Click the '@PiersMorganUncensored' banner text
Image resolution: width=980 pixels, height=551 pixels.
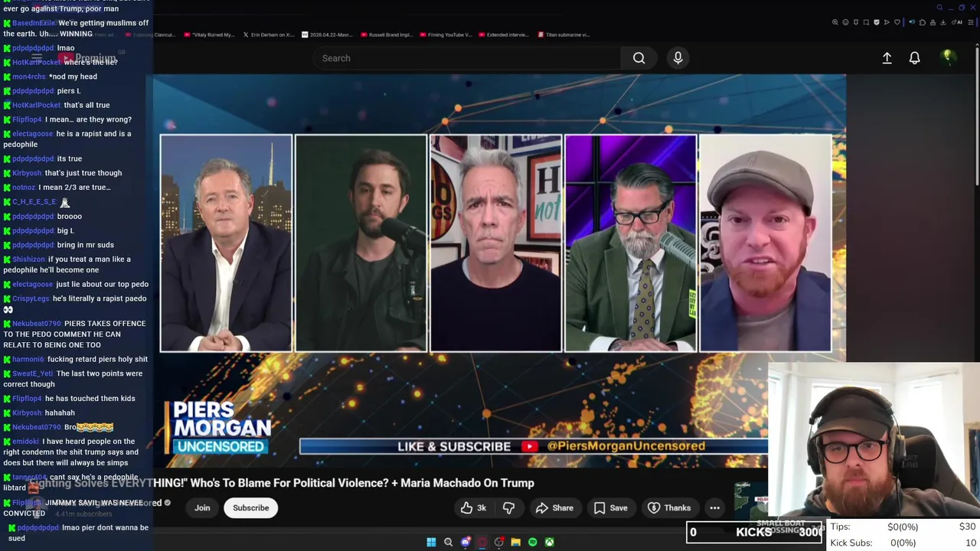click(626, 446)
